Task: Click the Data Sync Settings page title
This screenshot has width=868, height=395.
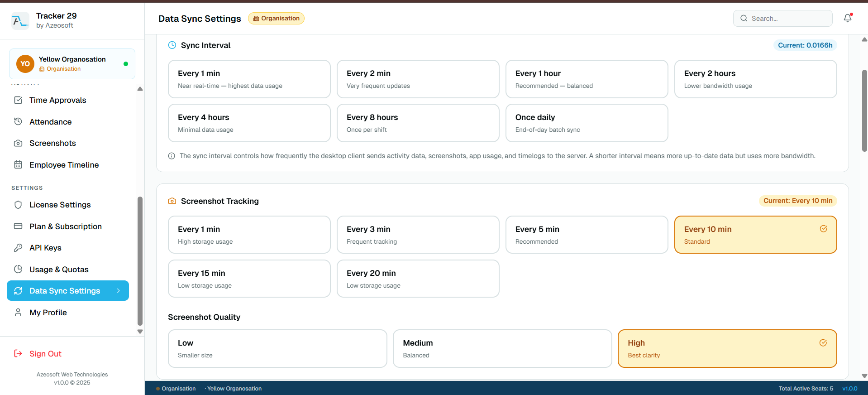Action: [x=200, y=19]
